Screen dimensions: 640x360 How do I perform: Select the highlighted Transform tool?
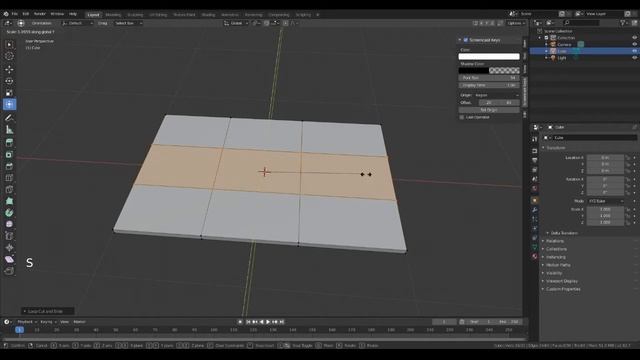tap(9, 104)
